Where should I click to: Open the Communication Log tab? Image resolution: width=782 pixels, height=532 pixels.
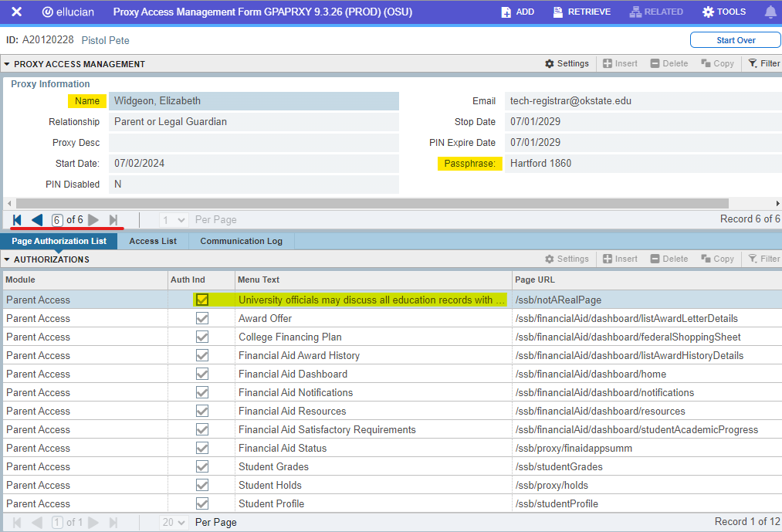(241, 240)
